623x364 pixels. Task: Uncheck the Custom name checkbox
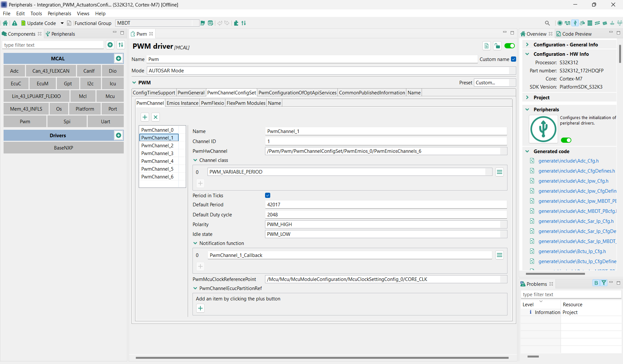click(513, 59)
